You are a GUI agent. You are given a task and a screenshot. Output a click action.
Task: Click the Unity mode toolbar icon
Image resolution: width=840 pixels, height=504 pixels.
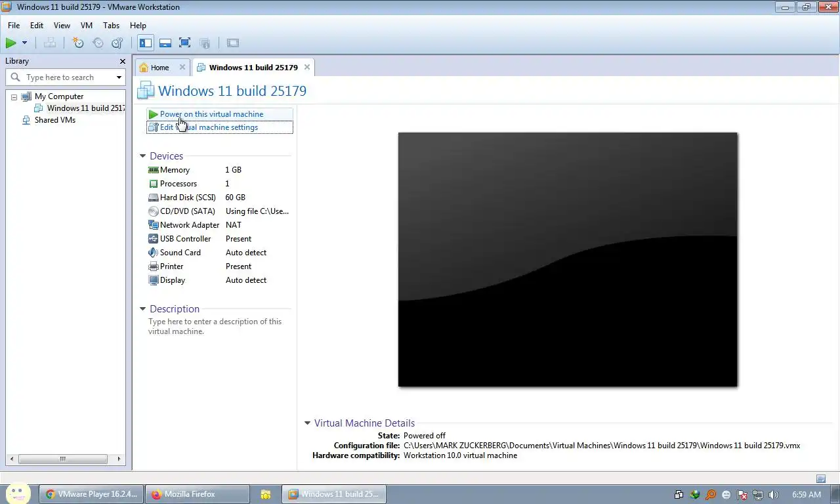(205, 43)
